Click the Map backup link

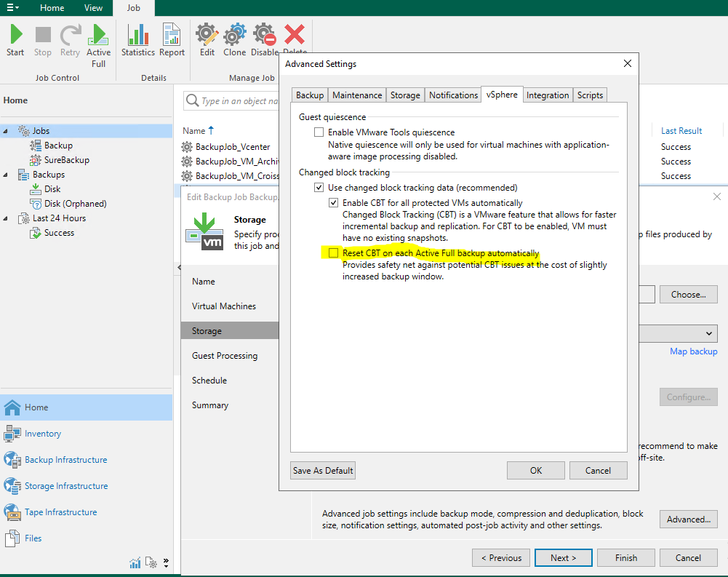pos(693,351)
